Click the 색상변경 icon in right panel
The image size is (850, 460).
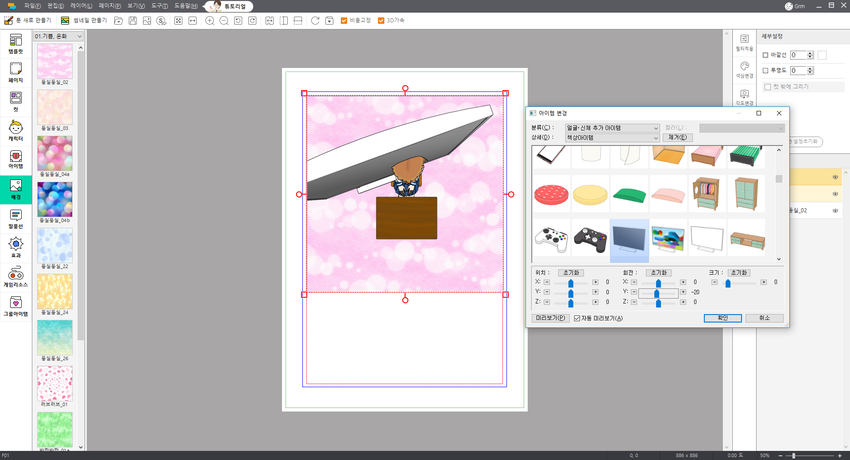coord(744,70)
